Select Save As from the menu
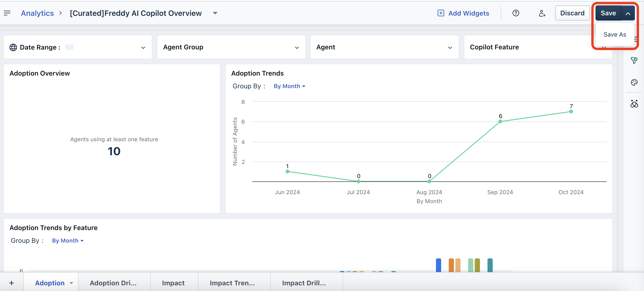This screenshot has height=291, width=644. tap(614, 34)
